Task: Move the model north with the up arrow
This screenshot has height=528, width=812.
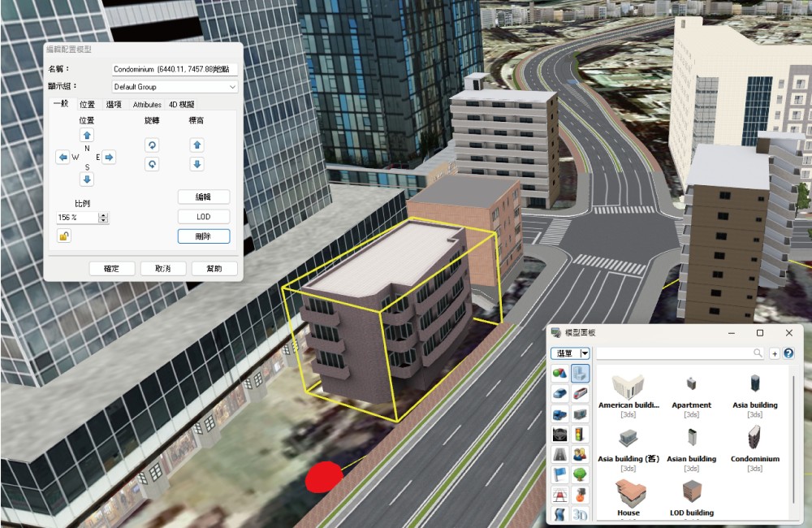Action: (87, 135)
